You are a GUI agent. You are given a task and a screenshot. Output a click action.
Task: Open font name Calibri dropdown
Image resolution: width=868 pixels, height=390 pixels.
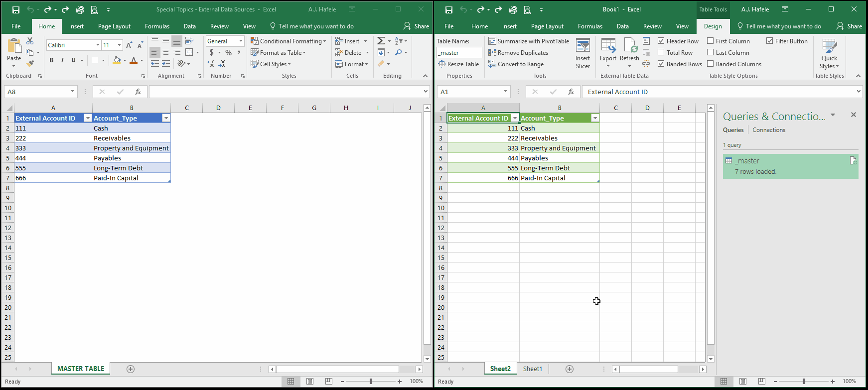[x=98, y=45]
